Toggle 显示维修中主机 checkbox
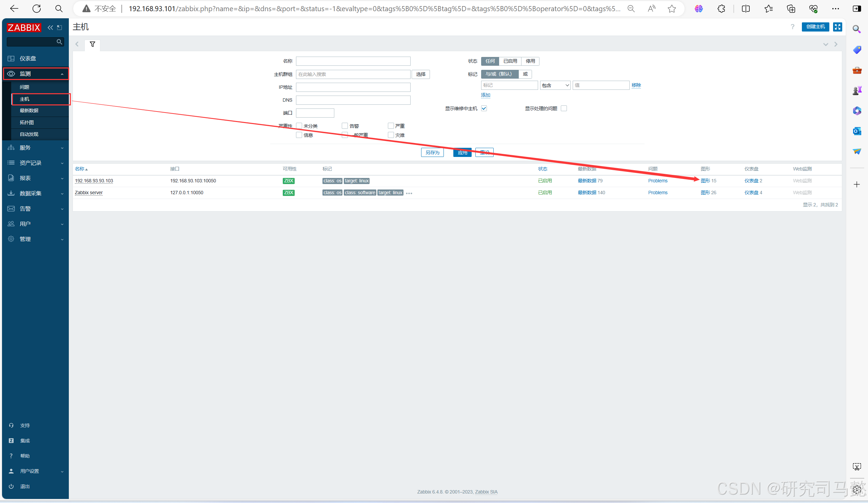Viewport: 868px width, 503px height. tap(484, 108)
